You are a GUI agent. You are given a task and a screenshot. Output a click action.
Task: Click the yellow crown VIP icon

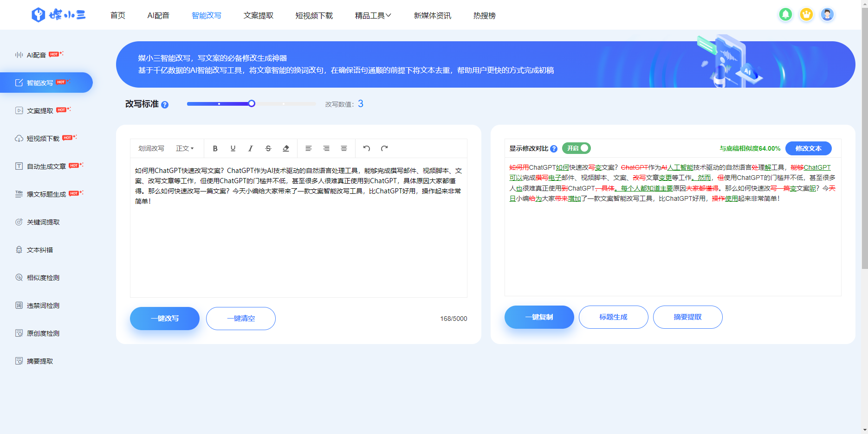click(x=806, y=14)
